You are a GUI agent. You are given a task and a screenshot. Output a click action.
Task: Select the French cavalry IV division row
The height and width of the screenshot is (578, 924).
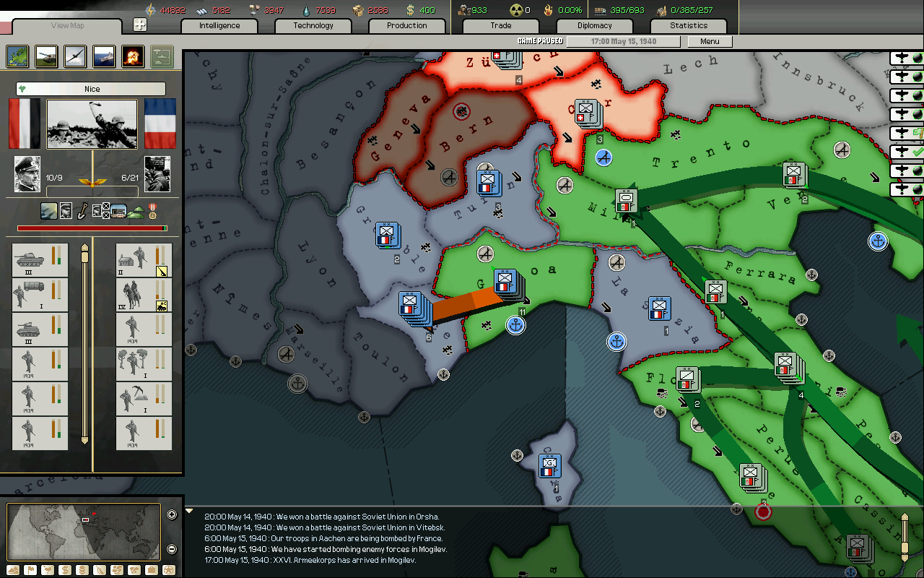click(144, 295)
